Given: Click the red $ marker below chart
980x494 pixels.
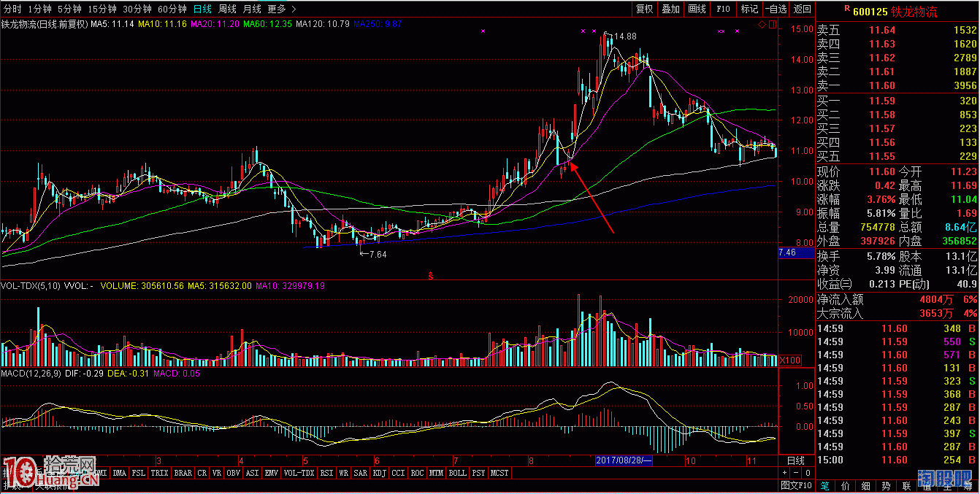Looking at the screenshot, I should pyautogui.click(x=431, y=276).
